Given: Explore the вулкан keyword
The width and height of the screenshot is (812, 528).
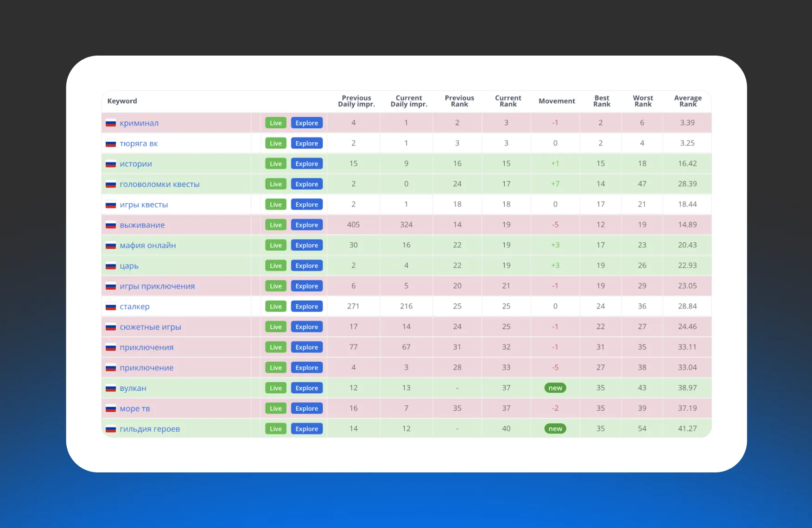Looking at the screenshot, I should [307, 388].
